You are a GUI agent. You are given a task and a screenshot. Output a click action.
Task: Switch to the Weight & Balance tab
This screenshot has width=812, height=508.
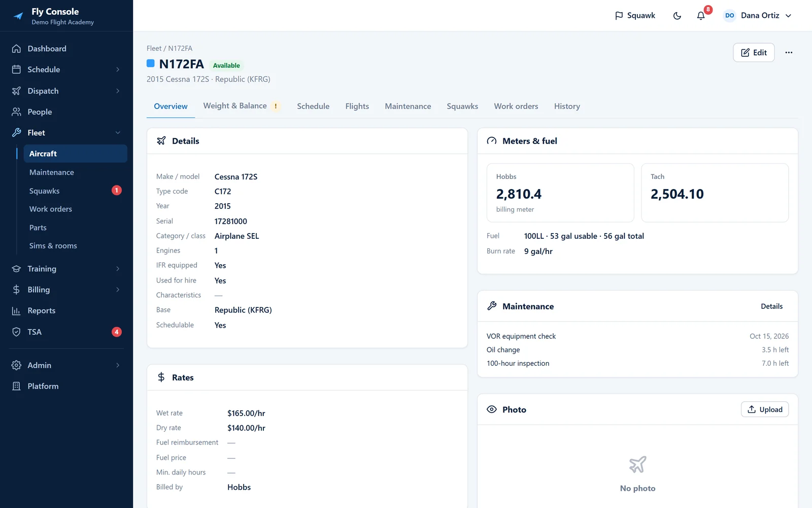pyautogui.click(x=242, y=106)
